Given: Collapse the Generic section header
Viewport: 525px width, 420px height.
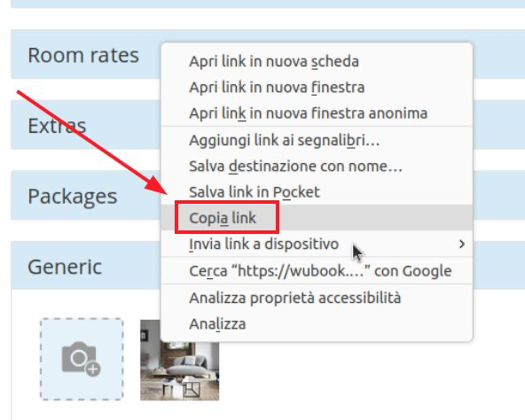Looking at the screenshot, I should pos(65,267).
